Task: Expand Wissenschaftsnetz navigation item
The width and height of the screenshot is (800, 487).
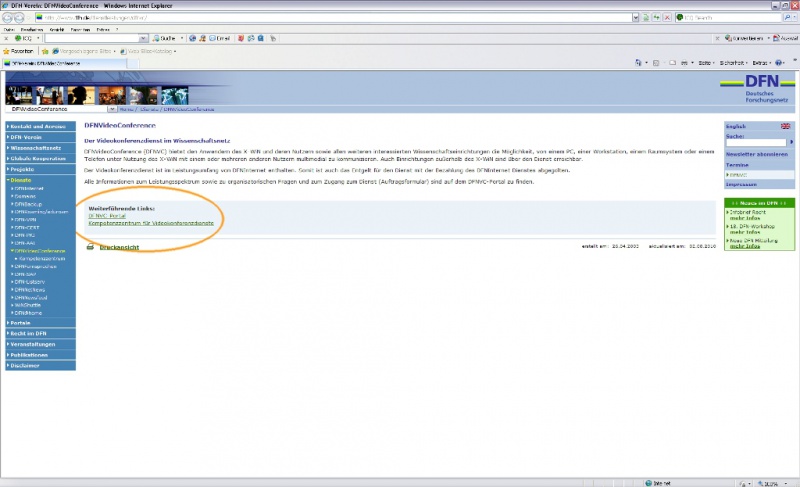Action: point(40,148)
